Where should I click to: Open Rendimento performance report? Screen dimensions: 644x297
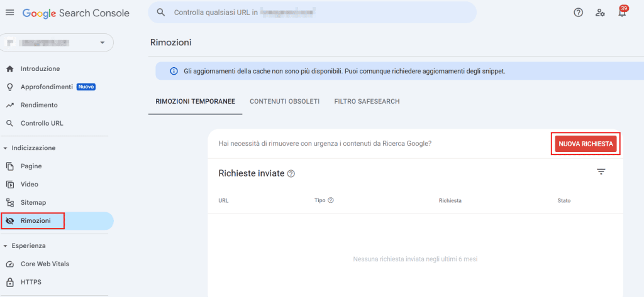[x=39, y=105]
